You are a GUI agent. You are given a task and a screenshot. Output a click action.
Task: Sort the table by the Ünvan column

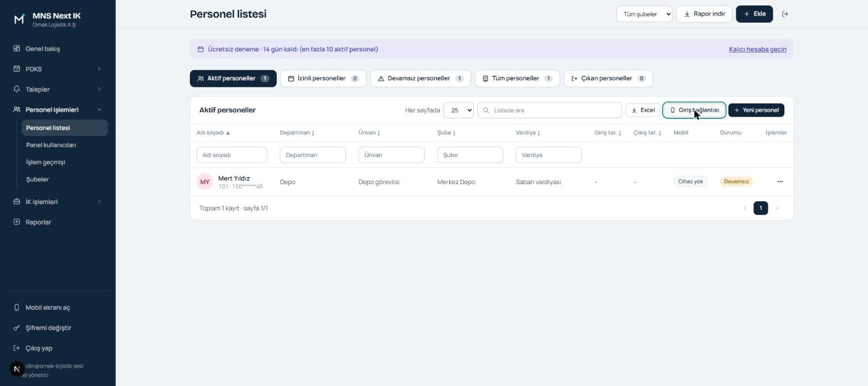click(369, 133)
